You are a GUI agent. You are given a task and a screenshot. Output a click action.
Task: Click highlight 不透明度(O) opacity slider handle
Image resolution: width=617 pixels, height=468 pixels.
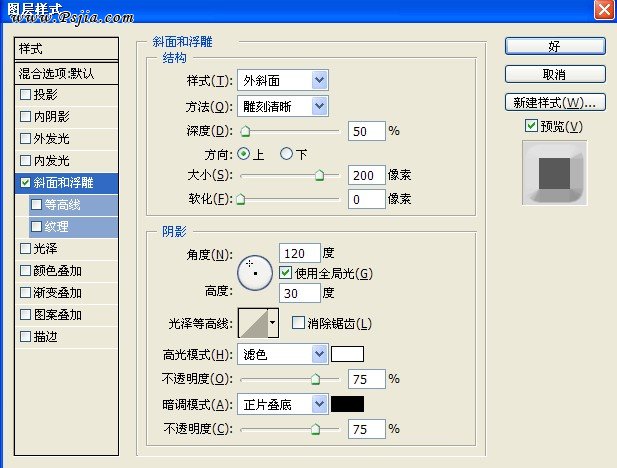316,379
